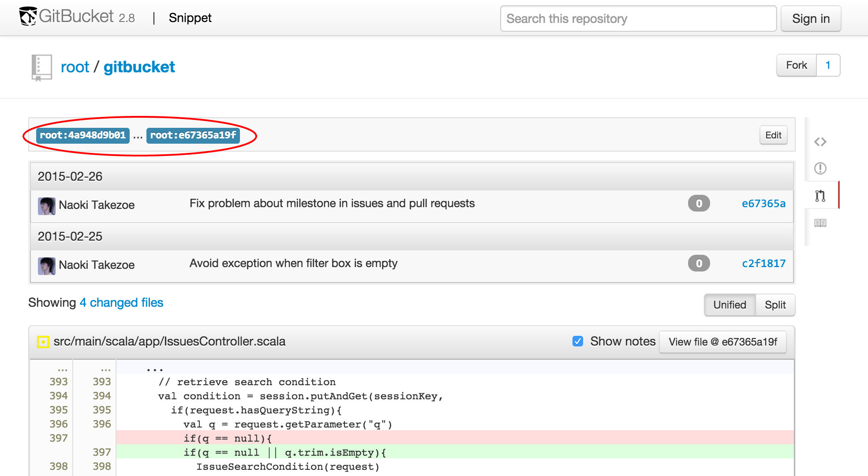This screenshot has height=476, width=868.
Task: Click old line number 397
Action: tap(59, 438)
